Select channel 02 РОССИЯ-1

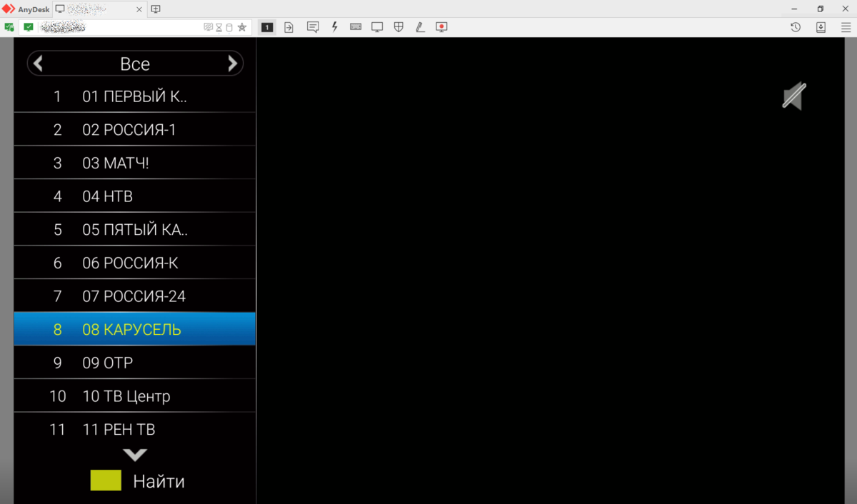coord(134,130)
